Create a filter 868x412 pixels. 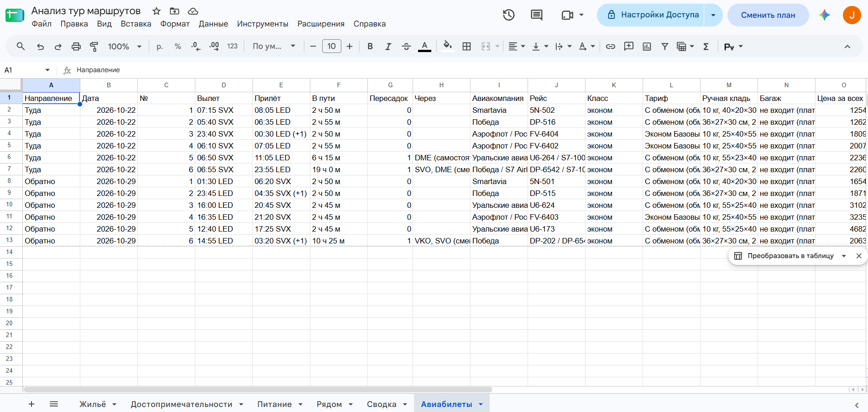(x=665, y=46)
